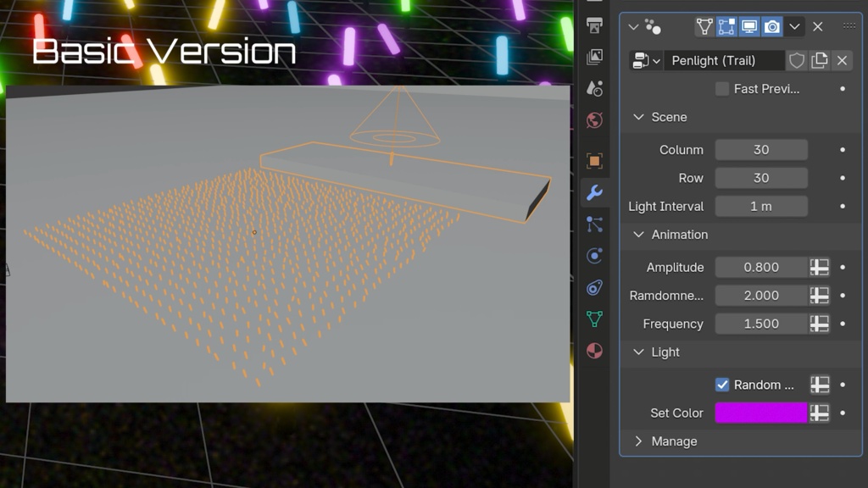Viewport: 868px width, 488px height.
Task: Click the 3D cursor among the penlights
Action: [x=254, y=232]
